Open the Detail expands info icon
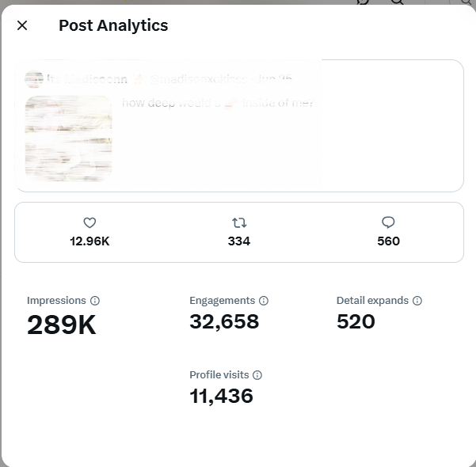The height and width of the screenshot is (467, 476). point(417,301)
